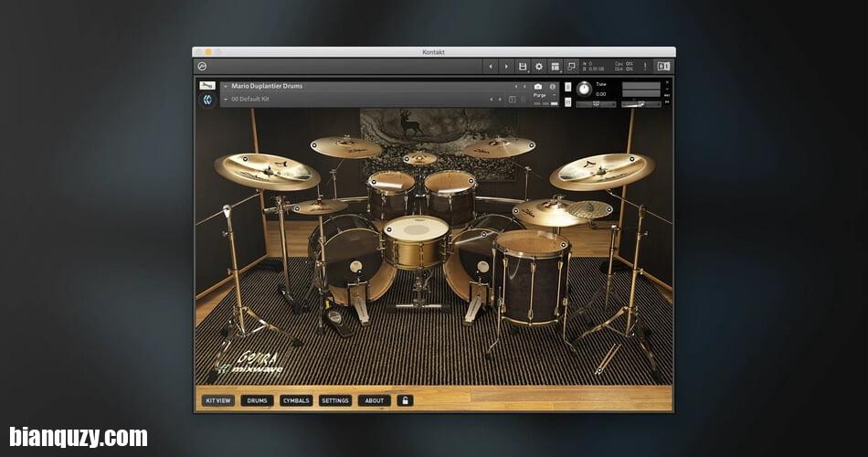Viewport: 868px width, 457px height.
Task: Toggle the aux sends display
Action: pyautogui.click(x=667, y=96)
